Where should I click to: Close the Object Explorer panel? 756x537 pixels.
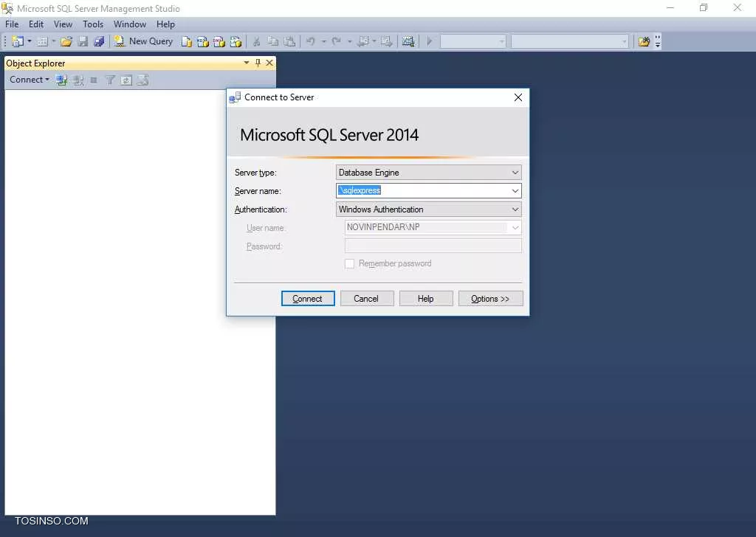(x=269, y=63)
